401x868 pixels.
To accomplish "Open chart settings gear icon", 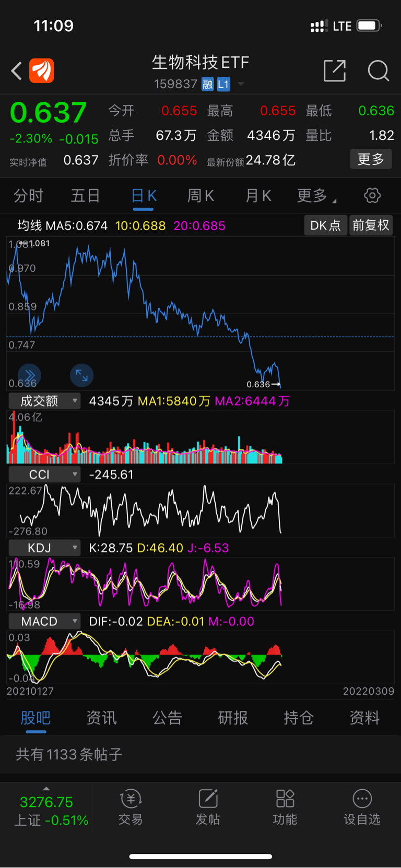I will [372, 196].
